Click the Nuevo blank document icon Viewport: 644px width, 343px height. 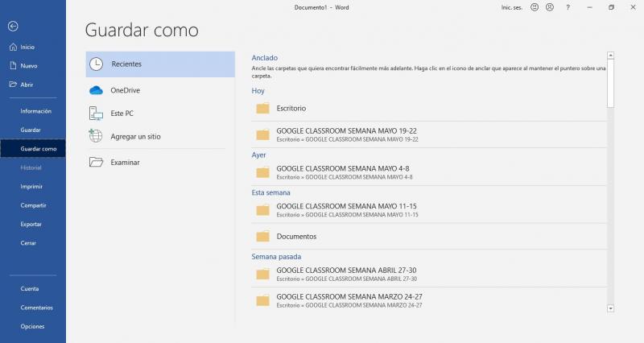pos(13,66)
